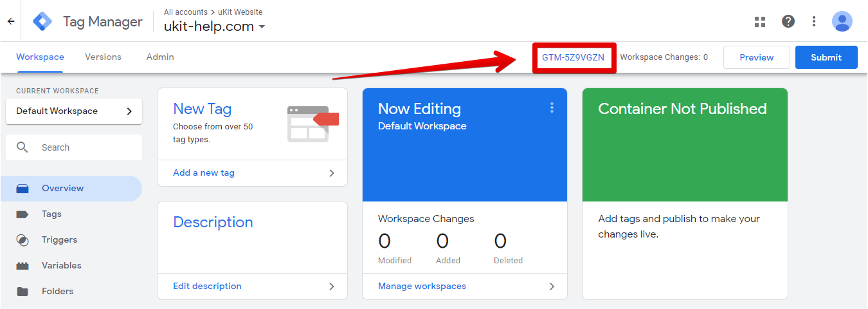Viewport: 868px width, 309px height.
Task: Click the CURRENT WORKSPACE label
Action: click(x=57, y=91)
